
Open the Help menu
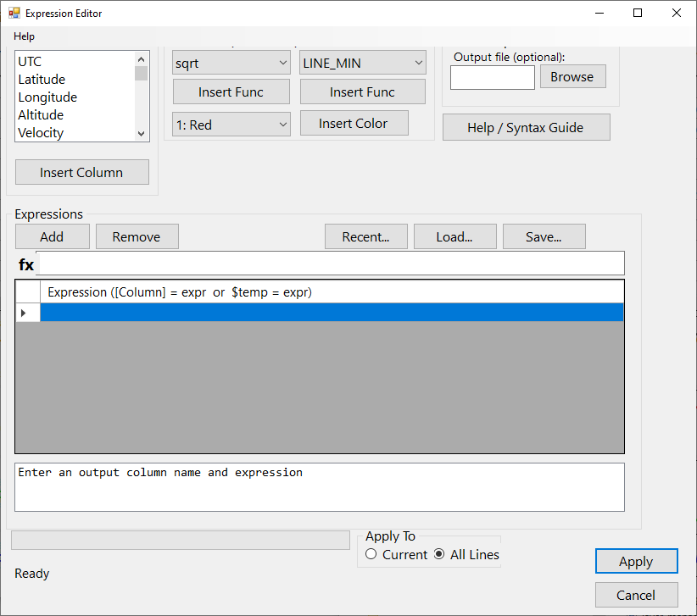pos(24,36)
